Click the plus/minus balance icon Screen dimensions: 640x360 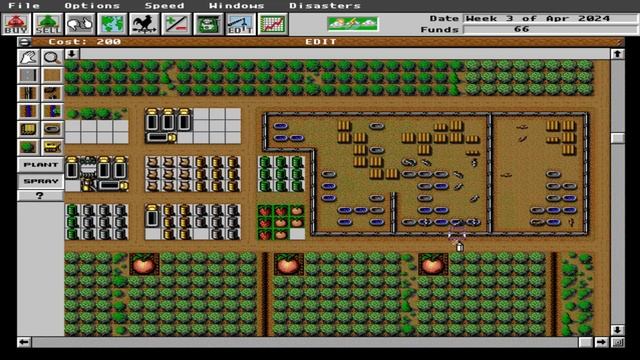tap(176, 24)
